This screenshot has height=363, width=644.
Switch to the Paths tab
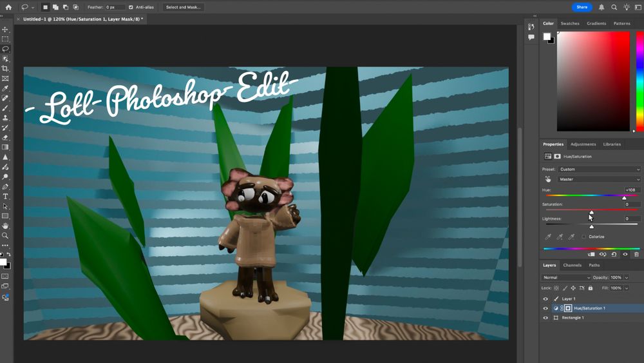tap(594, 265)
